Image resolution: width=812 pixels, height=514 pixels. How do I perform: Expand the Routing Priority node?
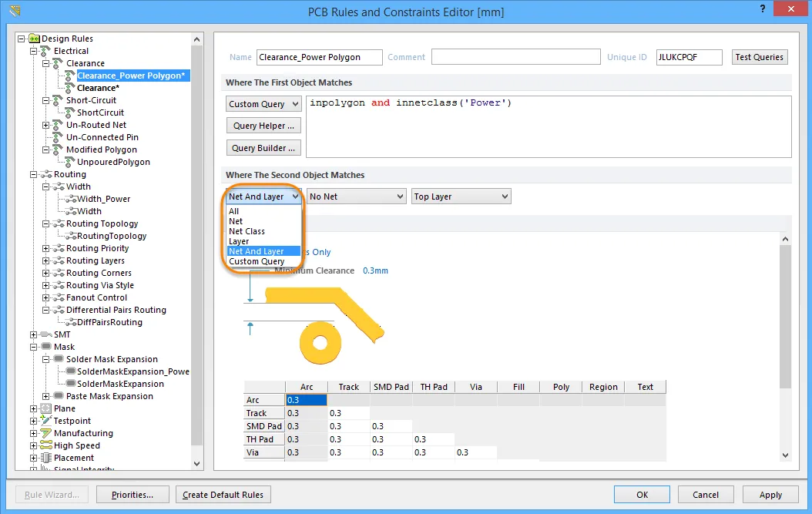(x=45, y=248)
